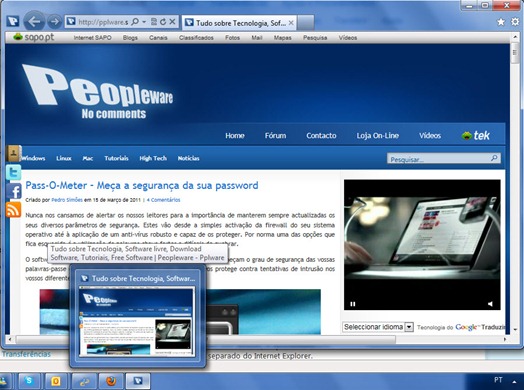The width and height of the screenshot is (524, 390).
Task: Open the Loja On-Line navigation link
Action: (x=377, y=136)
